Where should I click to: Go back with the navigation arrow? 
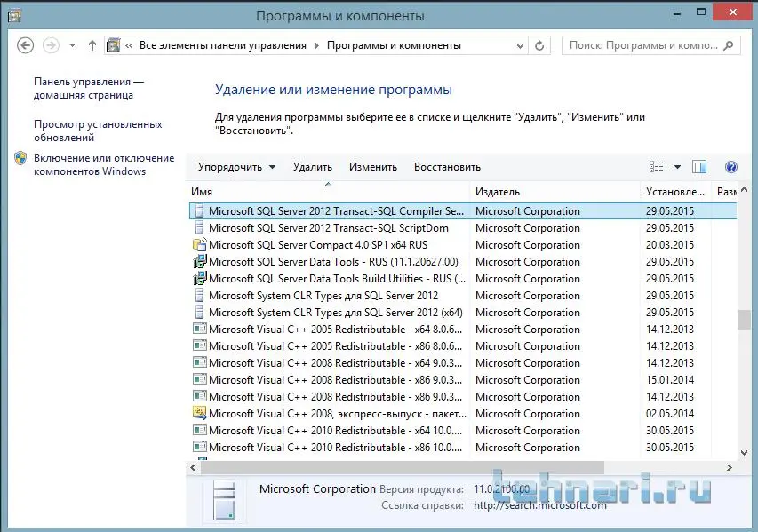(25, 45)
